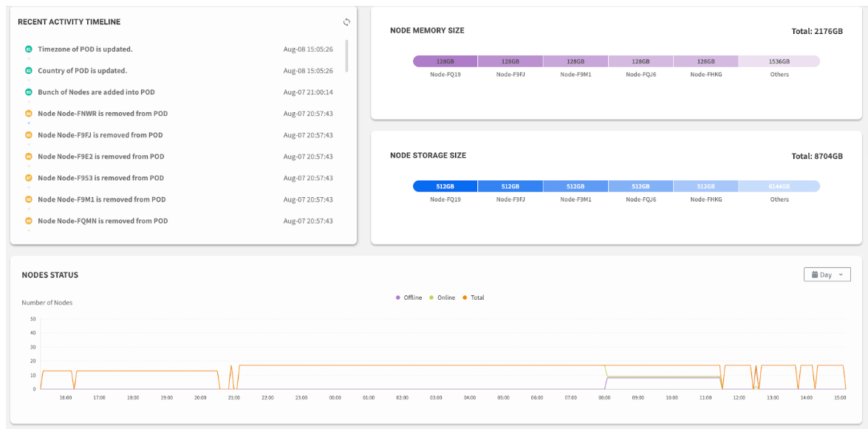Screen dimensions: 868x429
Task: Click the green marker for Timezone update
Action: [29, 49]
